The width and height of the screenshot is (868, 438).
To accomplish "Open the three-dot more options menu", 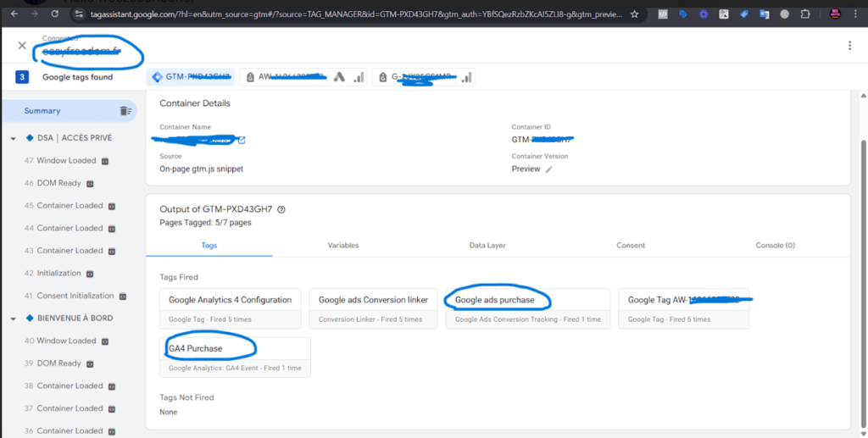I will point(849,46).
